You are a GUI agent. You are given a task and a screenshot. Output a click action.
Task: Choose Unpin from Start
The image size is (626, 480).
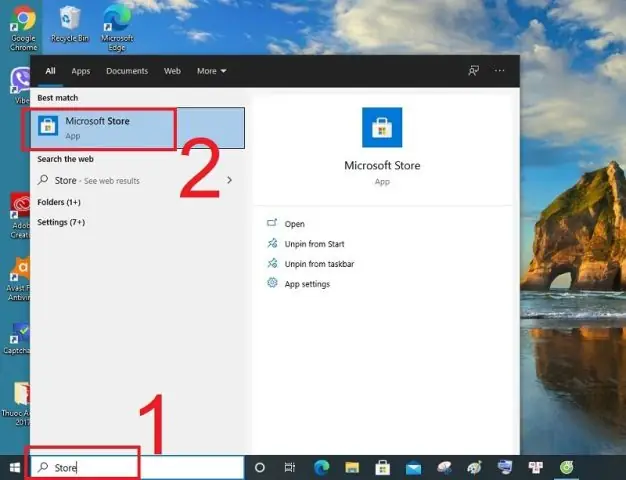click(x=314, y=244)
